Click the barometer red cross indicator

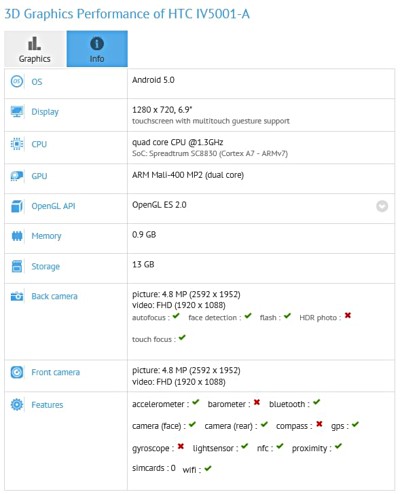(x=257, y=402)
